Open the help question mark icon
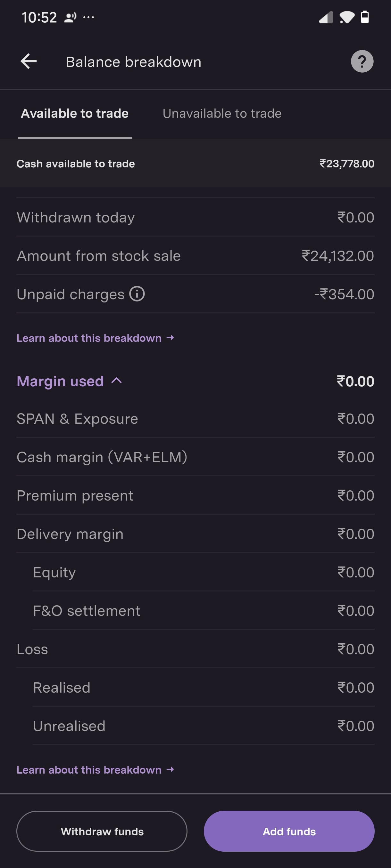 tap(362, 62)
